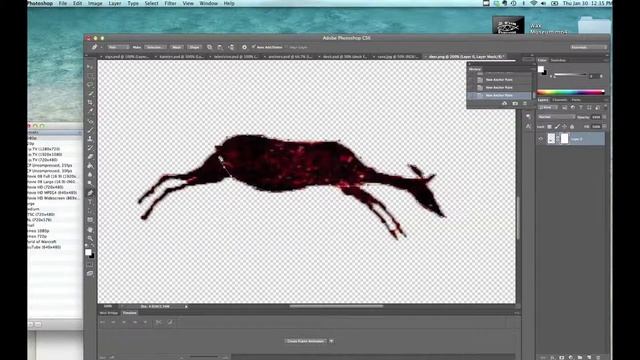
Task: Click Make Selection button
Action: 156,47
